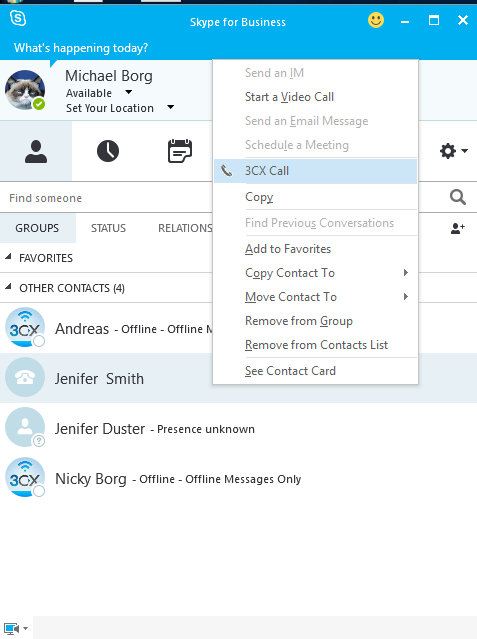Open the gear options icon

pos(448,151)
